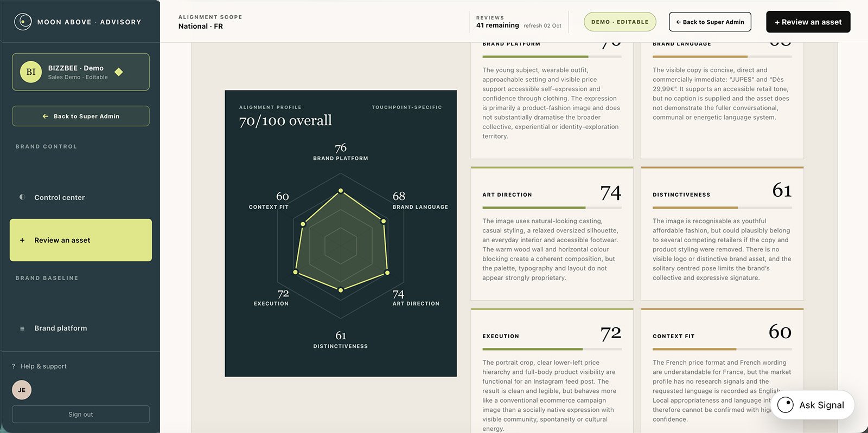Image resolution: width=868 pixels, height=433 pixels.
Task: Click the 70/100 overall heading
Action: coord(285,120)
